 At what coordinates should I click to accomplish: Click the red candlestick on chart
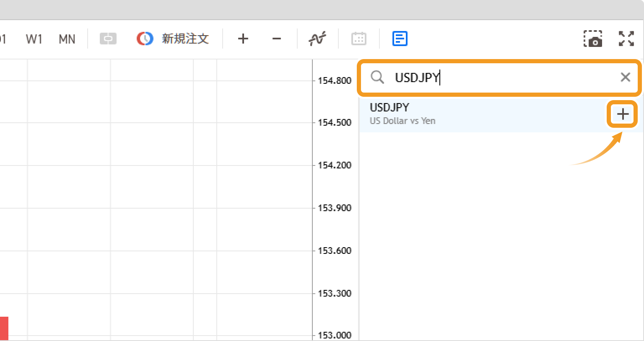[4, 328]
